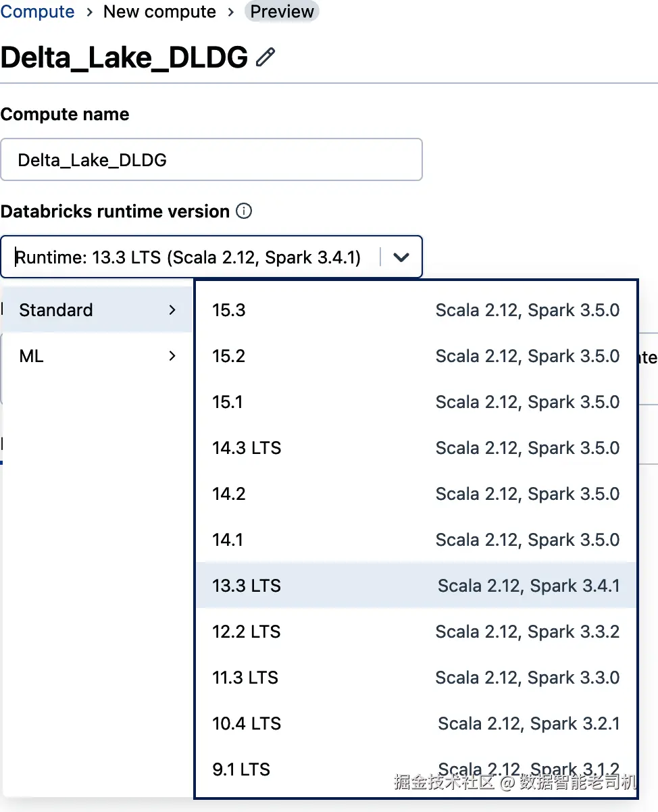Click the info icon next to Databricks runtime version
658x812 pixels.
(244, 211)
